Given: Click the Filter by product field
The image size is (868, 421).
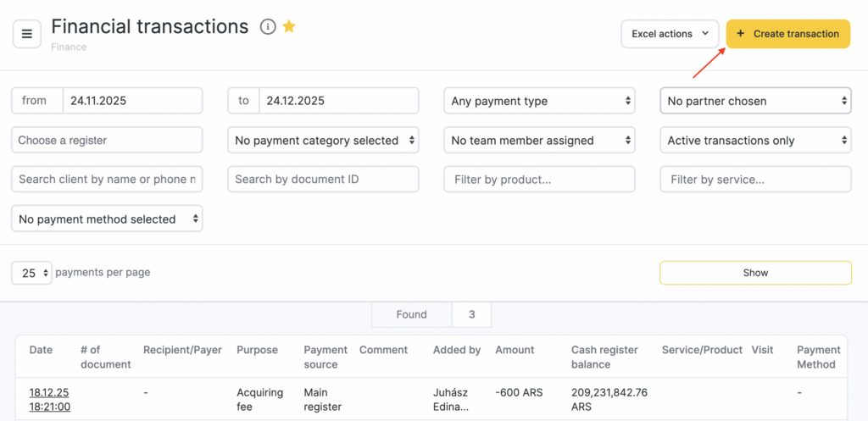Looking at the screenshot, I should click(539, 180).
